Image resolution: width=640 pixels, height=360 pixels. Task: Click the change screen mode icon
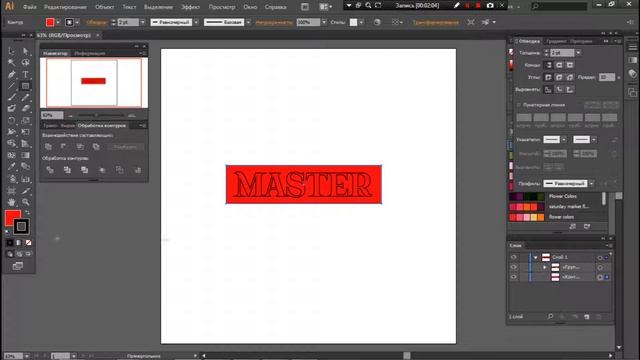click(x=18, y=266)
